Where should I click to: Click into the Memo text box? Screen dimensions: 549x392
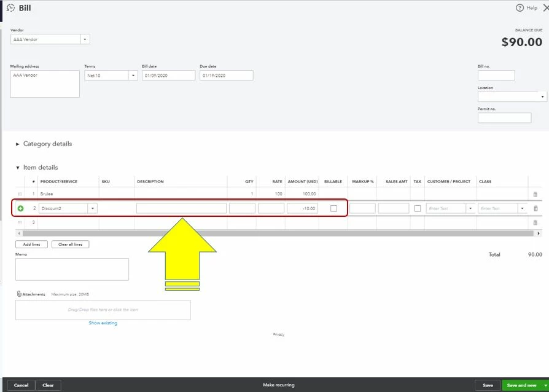pos(72,269)
